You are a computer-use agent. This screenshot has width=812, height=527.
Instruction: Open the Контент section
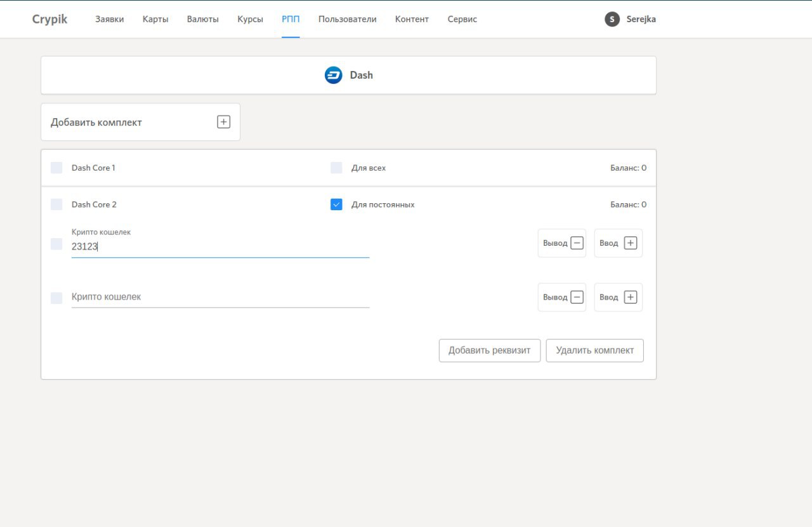[412, 19]
